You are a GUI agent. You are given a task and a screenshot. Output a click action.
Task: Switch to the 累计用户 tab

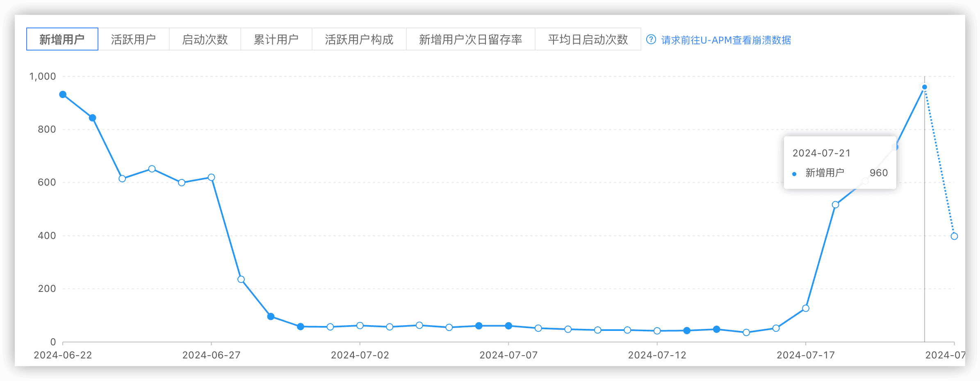coord(276,39)
